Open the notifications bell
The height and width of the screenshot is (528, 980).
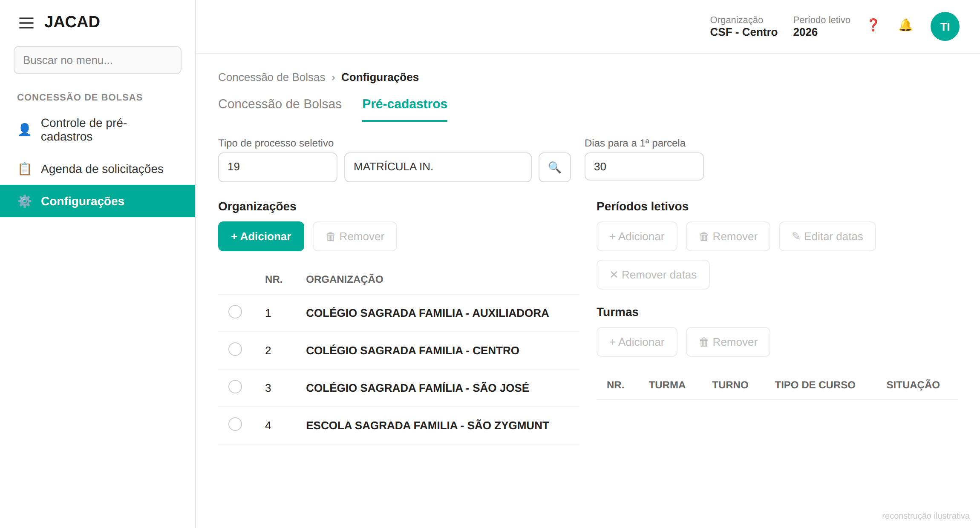905,26
